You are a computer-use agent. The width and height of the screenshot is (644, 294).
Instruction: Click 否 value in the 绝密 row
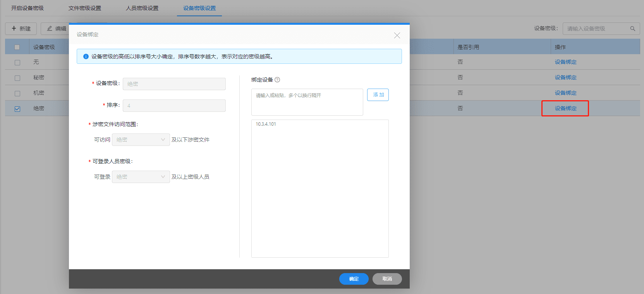(460, 108)
